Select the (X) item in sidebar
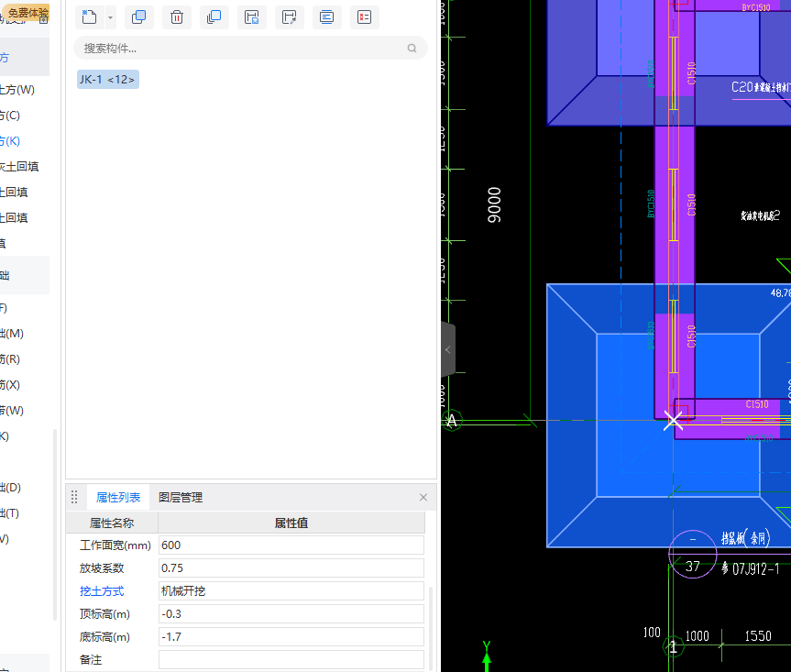The height and width of the screenshot is (672, 791). tap(10, 385)
